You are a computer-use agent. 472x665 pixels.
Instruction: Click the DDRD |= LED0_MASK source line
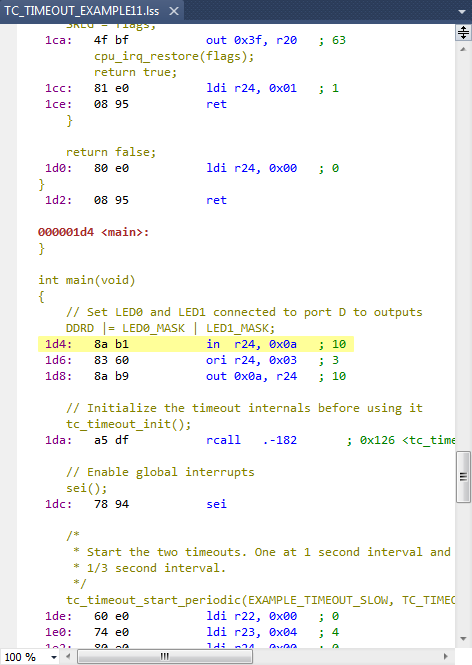(170, 328)
